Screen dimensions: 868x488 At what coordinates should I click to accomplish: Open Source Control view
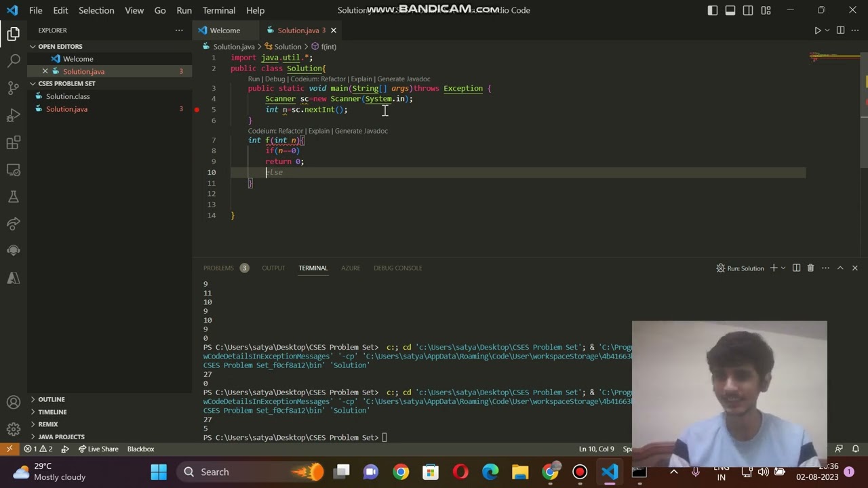coord(14,88)
